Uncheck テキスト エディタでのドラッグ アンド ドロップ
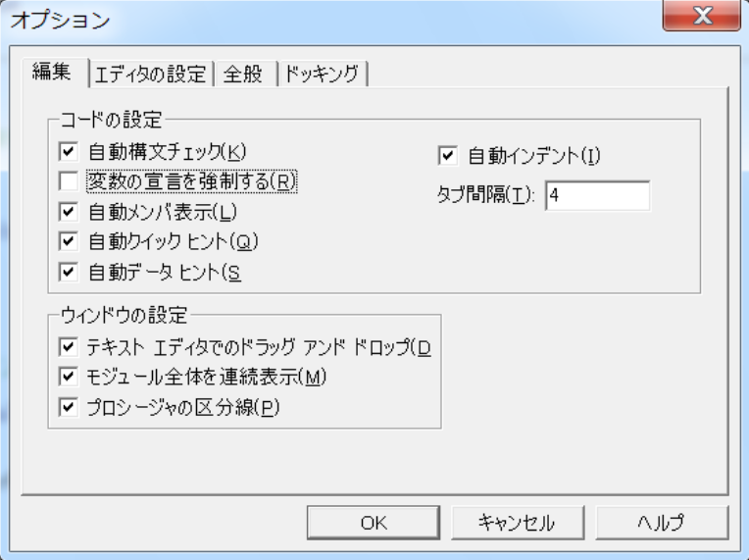The width and height of the screenshot is (749, 560). click(68, 347)
